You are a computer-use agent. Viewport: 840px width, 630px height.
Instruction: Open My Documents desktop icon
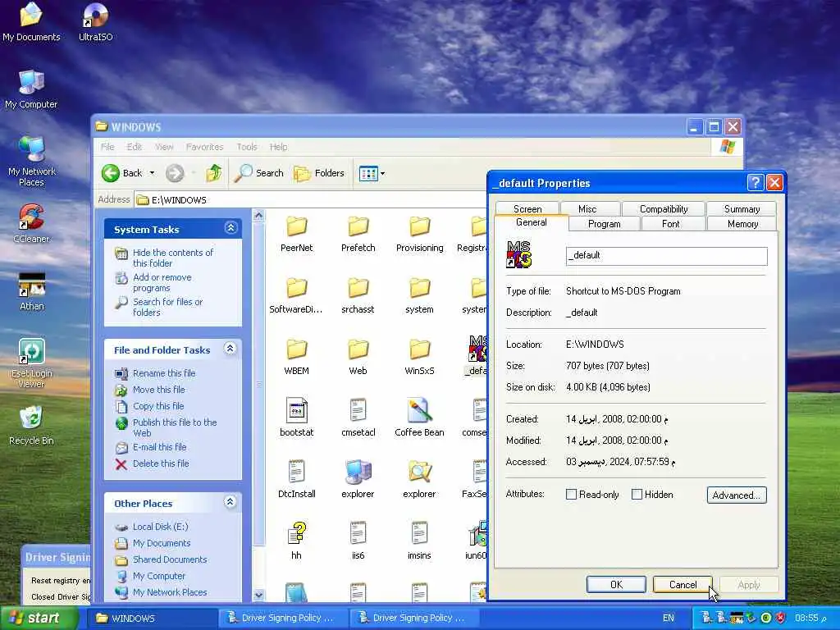(31, 21)
